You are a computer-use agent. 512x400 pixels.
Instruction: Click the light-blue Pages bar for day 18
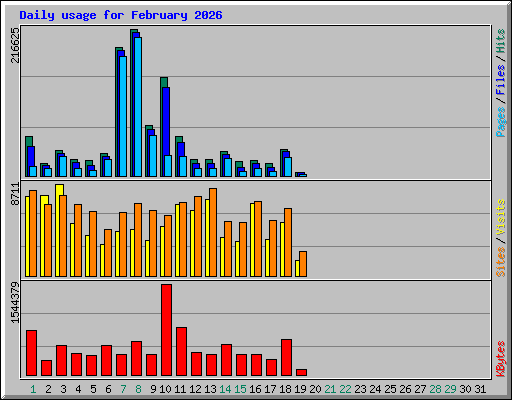[x=288, y=167]
